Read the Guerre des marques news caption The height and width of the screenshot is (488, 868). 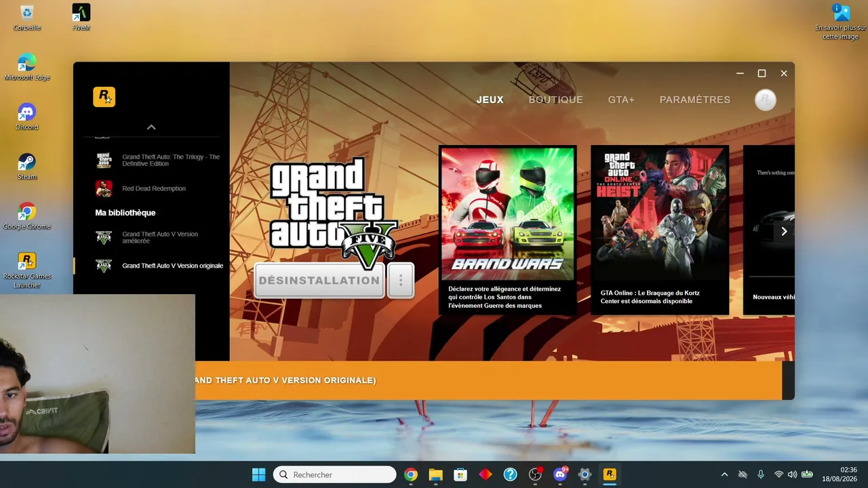505,297
